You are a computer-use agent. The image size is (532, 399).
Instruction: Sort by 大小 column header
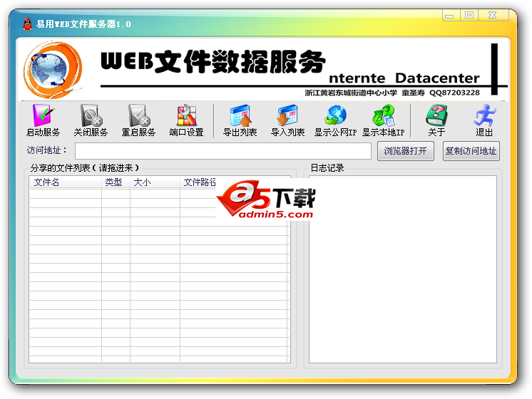click(155, 182)
